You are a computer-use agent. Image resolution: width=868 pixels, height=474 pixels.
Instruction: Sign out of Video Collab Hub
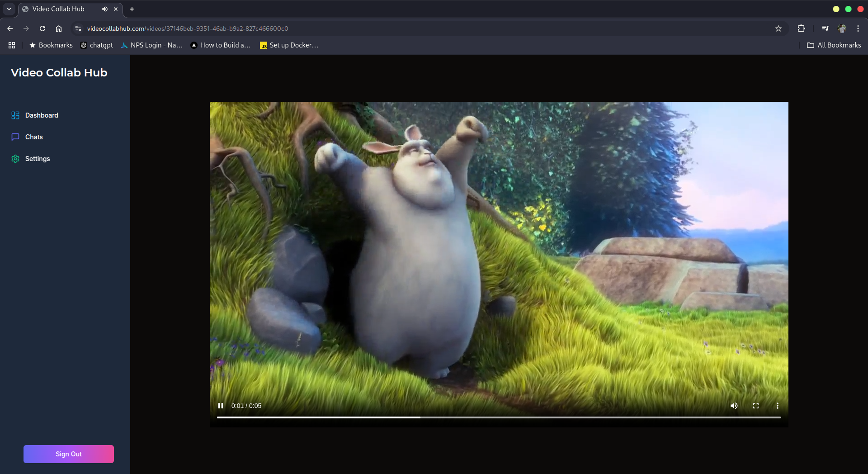click(x=69, y=454)
